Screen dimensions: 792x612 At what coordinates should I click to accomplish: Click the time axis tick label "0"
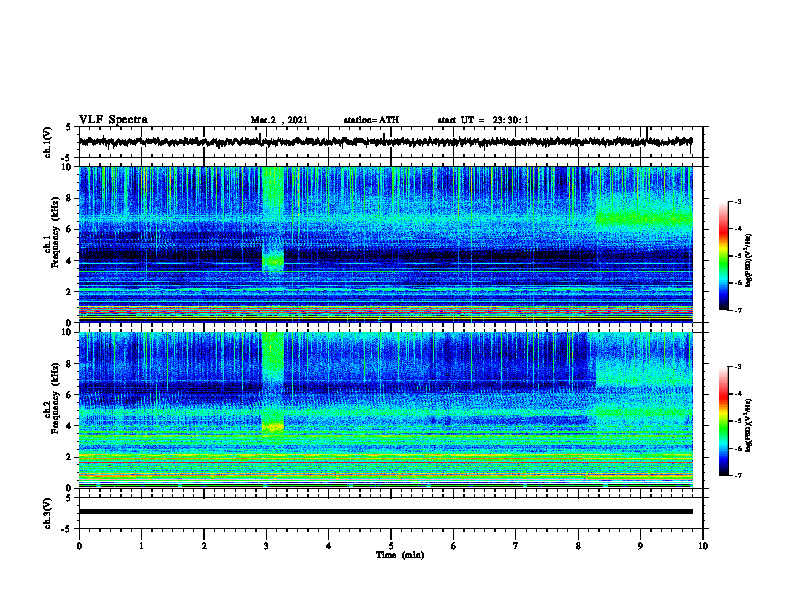pyautogui.click(x=79, y=546)
